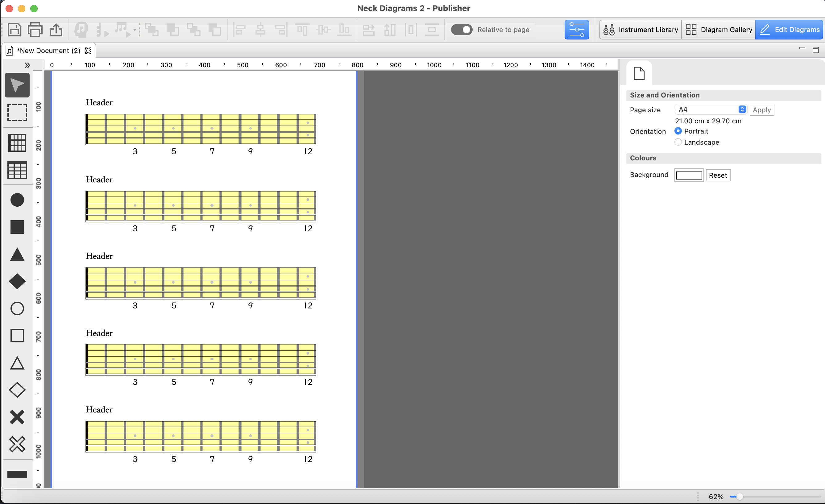The height and width of the screenshot is (504, 825).
Task: Open the Instrument Library tab
Action: coord(641,30)
